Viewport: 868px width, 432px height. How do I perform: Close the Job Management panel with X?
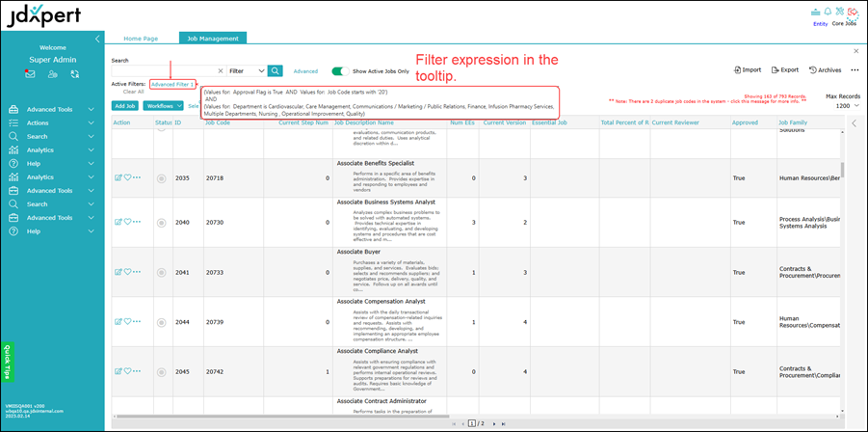click(x=856, y=51)
